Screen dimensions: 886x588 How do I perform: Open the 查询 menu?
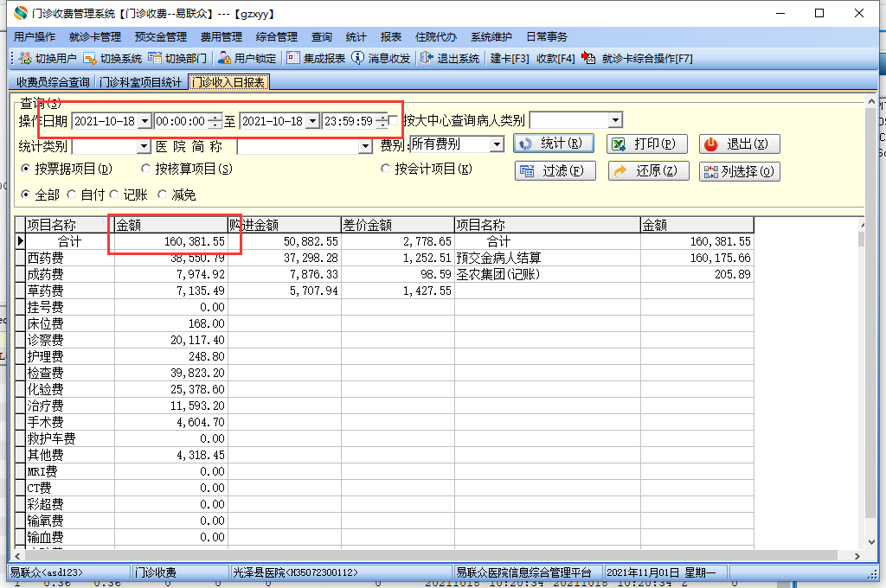click(322, 36)
